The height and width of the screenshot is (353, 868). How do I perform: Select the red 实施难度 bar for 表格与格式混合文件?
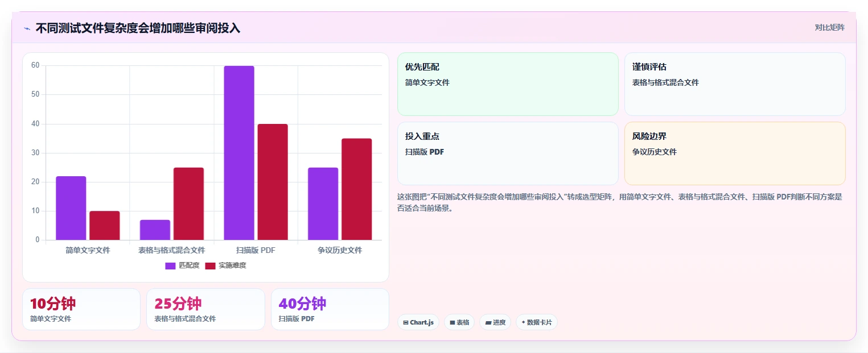(188, 204)
